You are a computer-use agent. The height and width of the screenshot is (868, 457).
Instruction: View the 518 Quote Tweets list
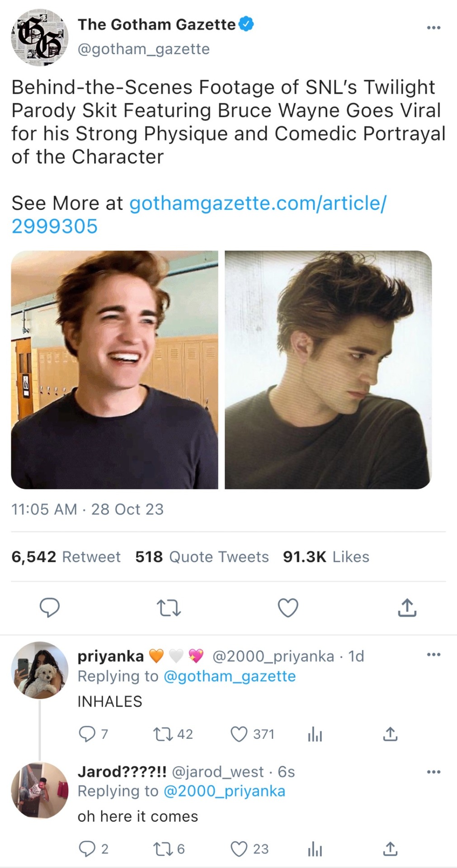coord(202,557)
